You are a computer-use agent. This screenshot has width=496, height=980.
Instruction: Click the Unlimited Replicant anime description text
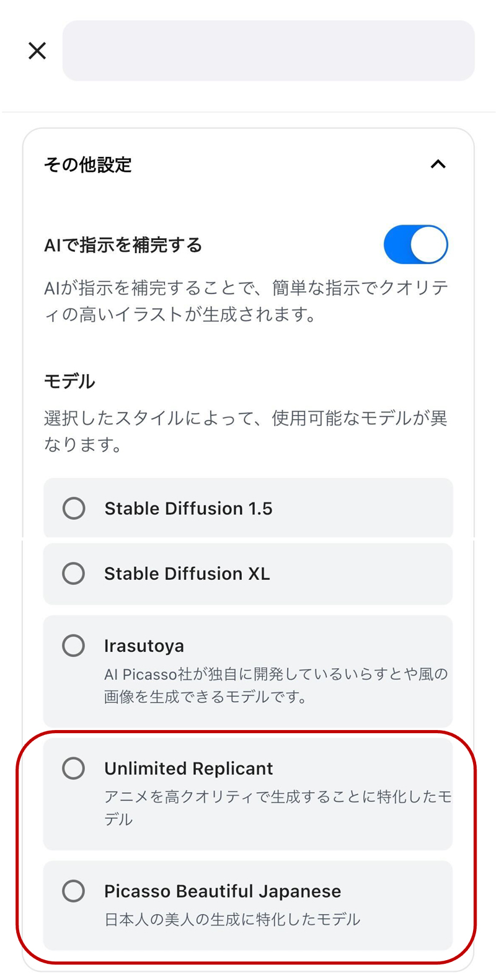click(x=277, y=808)
